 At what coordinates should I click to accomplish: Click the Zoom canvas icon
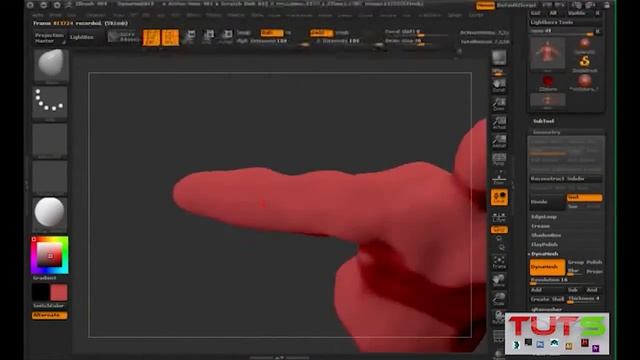(499, 104)
